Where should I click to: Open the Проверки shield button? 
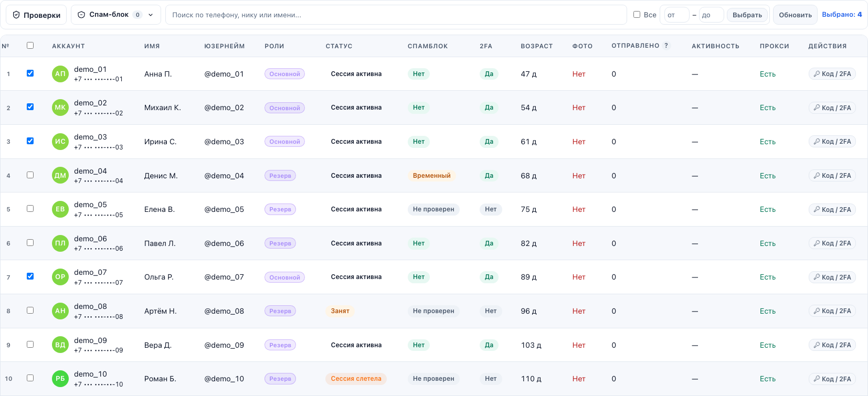click(x=36, y=15)
